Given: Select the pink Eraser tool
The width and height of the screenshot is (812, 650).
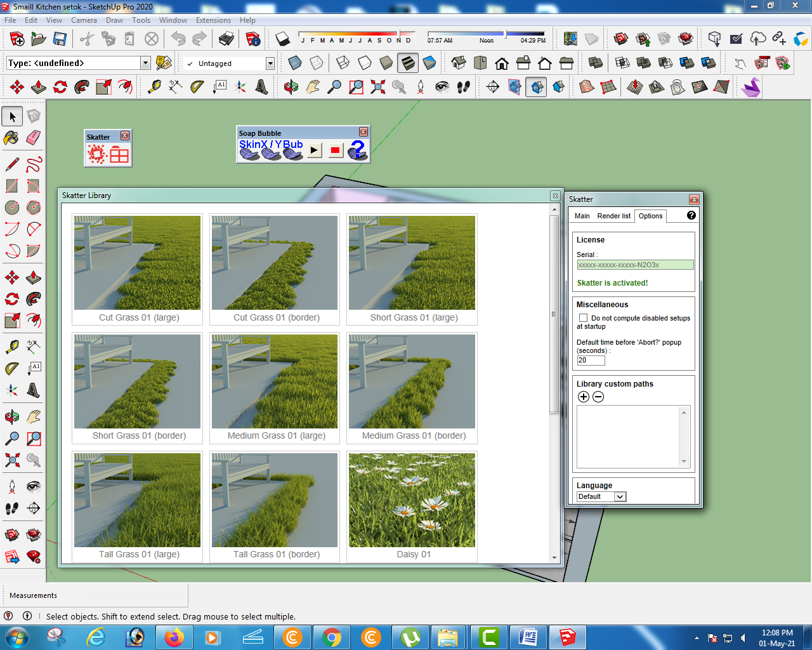Looking at the screenshot, I should tap(34, 138).
